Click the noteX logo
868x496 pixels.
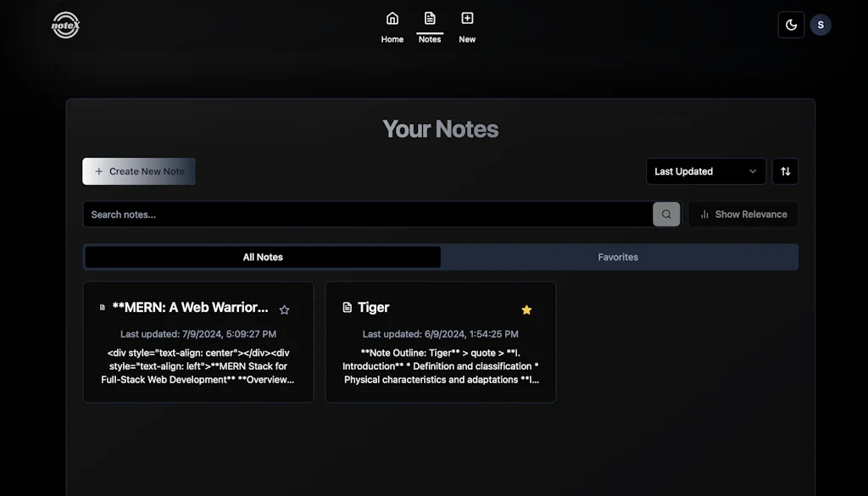point(64,25)
